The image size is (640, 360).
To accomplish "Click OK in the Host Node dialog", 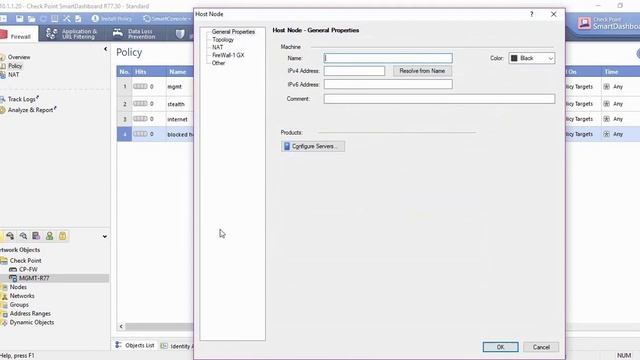I will 500,347.
